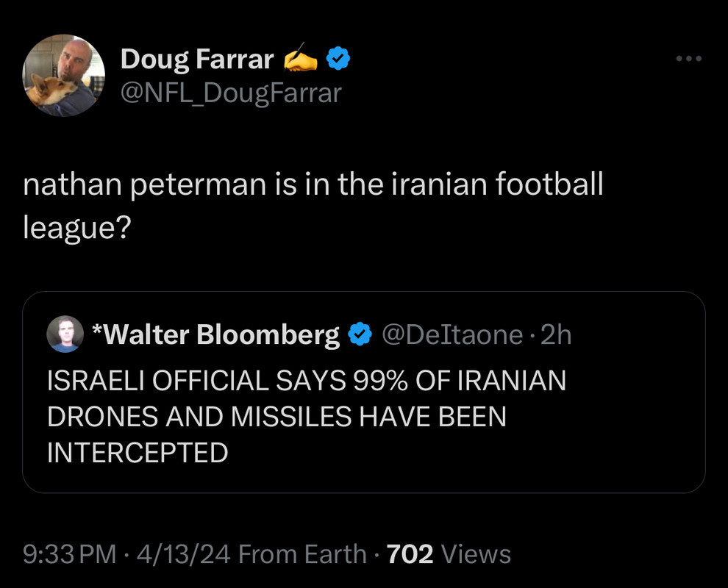Open Doug Farrar's profile avatar photo

(x=64, y=76)
